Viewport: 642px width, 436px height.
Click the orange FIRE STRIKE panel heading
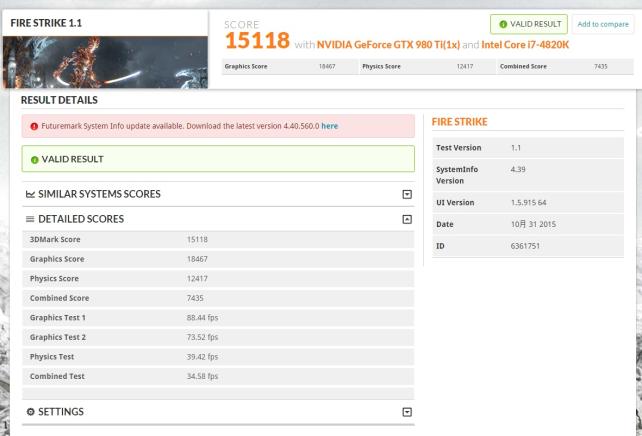point(459,122)
